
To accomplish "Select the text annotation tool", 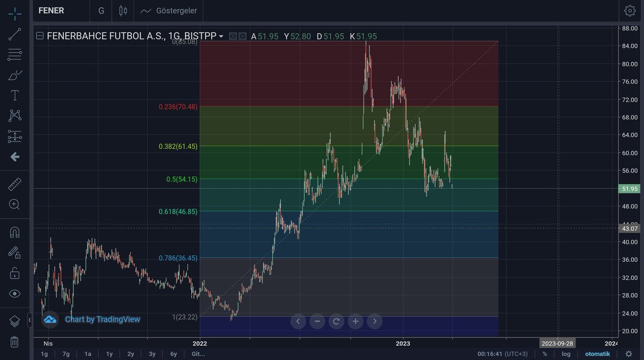I will click(x=14, y=96).
